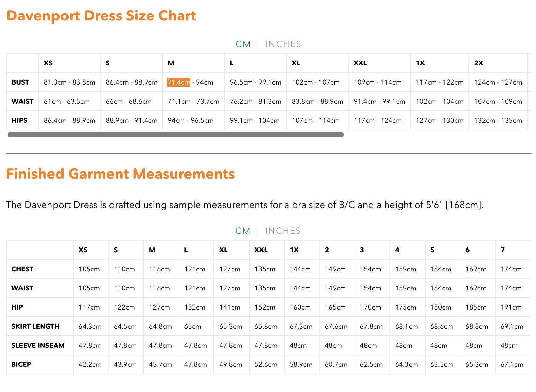This screenshot has width=536, height=392.
Task: Click XL waist cell 83.8cm - 88.9cm
Action: pos(318,101)
